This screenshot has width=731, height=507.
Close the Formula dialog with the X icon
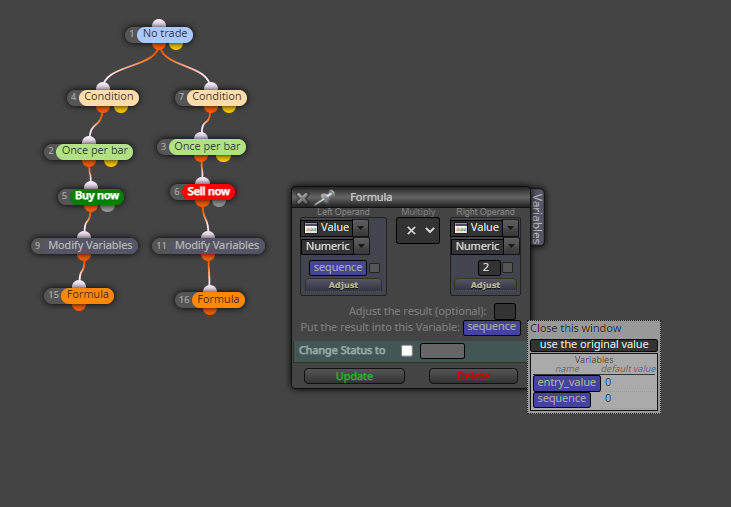coord(302,198)
